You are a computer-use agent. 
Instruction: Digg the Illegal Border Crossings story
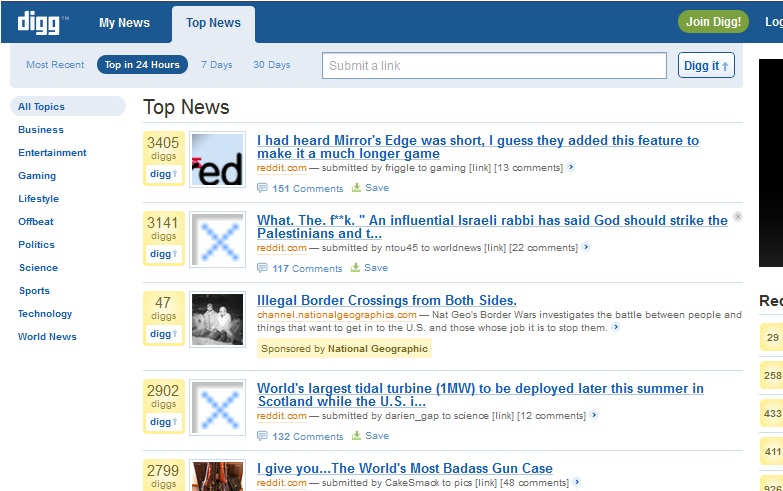click(x=164, y=334)
